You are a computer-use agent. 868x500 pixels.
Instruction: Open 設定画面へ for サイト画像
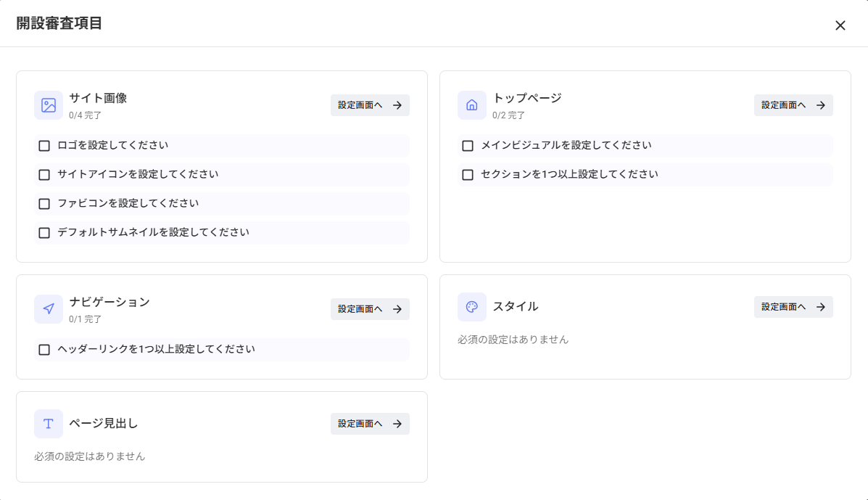coord(370,105)
